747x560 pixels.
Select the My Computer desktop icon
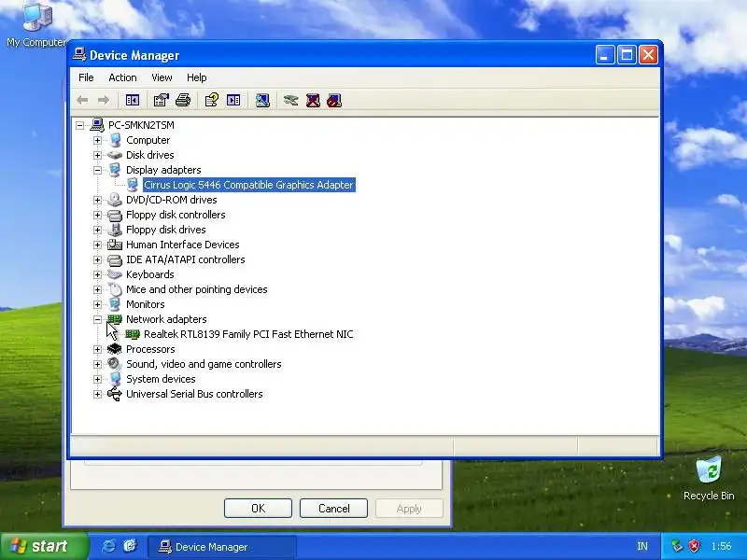[x=36, y=24]
